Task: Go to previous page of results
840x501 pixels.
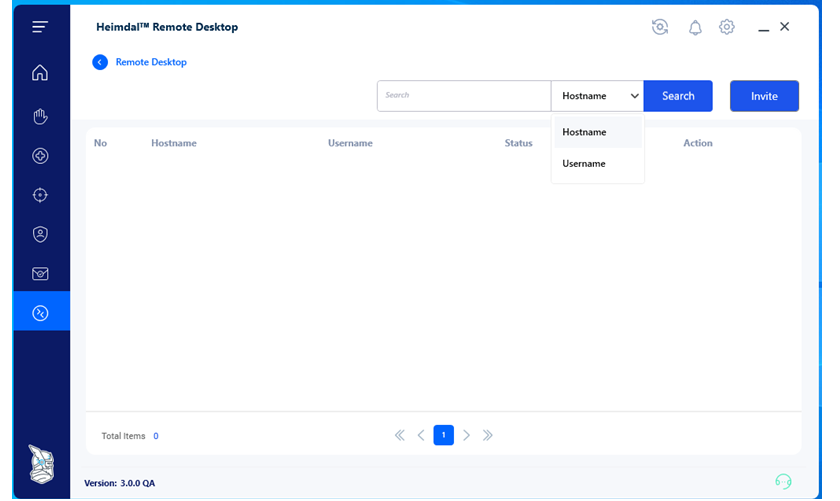Action: click(x=421, y=435)
